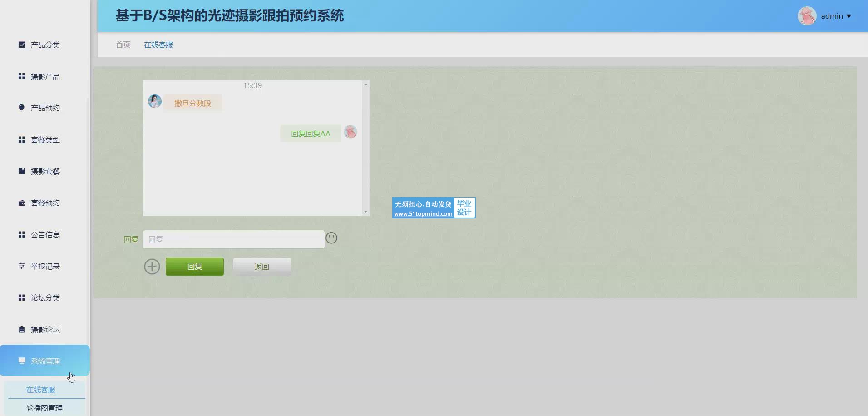Focus the 回复 message input field
The height and width of the screenshot is (416, 868).
point(233,239)
